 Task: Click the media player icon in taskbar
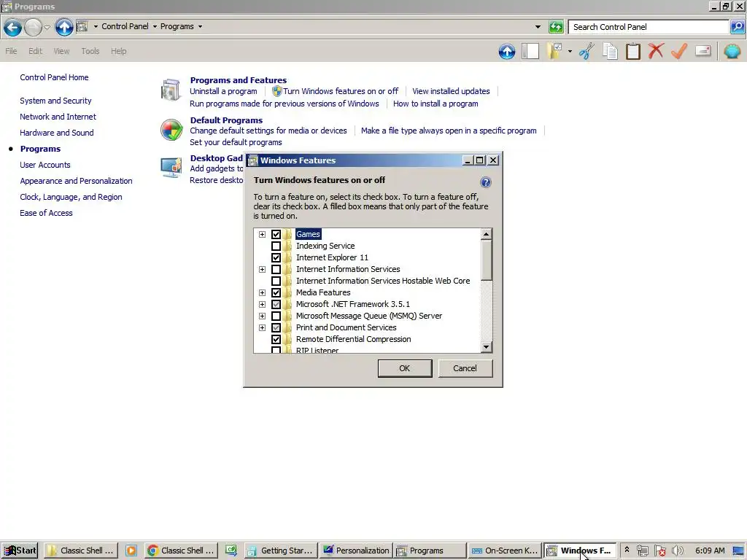point(131,551)
